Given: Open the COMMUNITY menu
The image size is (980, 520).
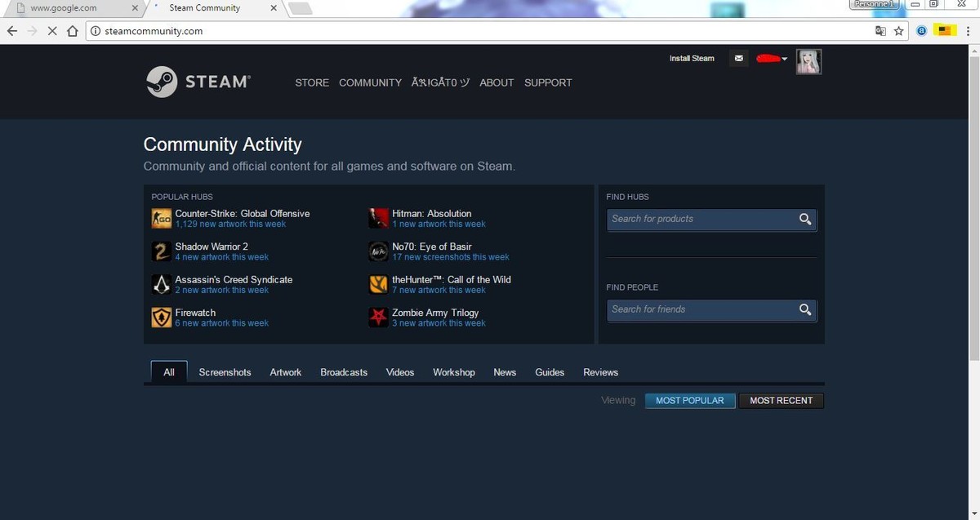Looking at the screenshot, I should point(370,82).
